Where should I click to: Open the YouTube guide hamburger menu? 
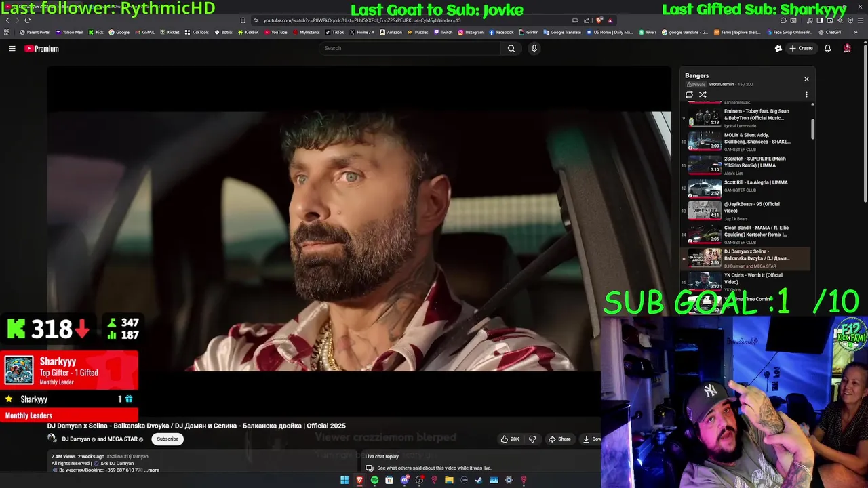[x=12, y=48]
